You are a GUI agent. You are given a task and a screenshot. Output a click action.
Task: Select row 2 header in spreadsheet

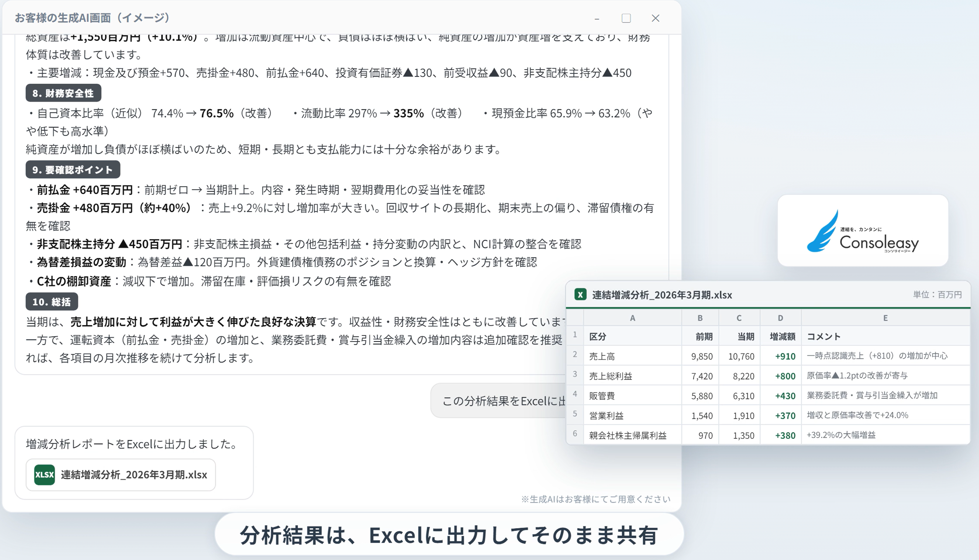[575, 355]
